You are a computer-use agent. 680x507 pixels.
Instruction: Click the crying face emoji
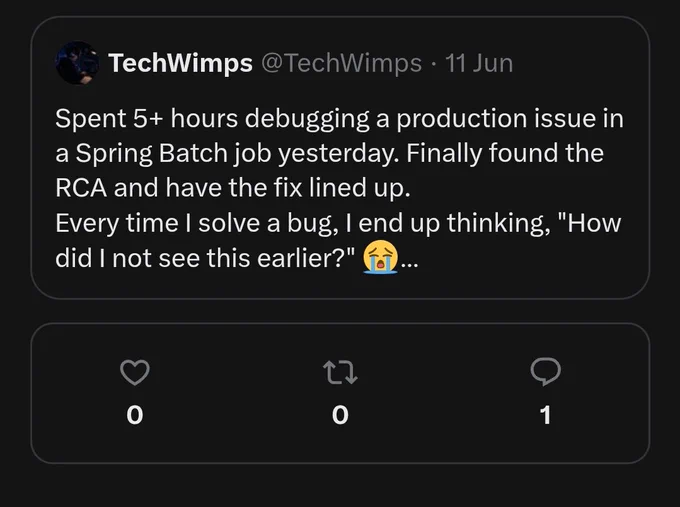coord(380,257)
